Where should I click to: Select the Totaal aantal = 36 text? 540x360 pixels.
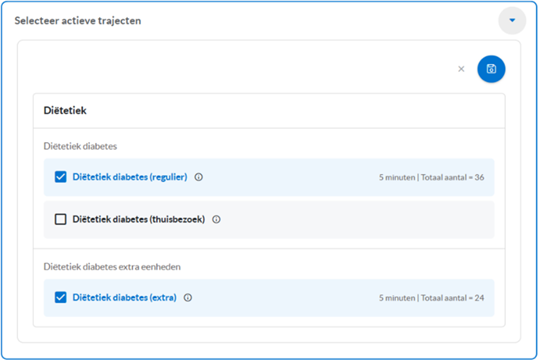point(453,177)
